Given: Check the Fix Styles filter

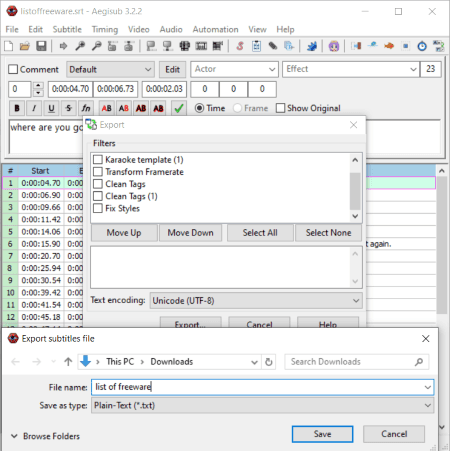Looking at the screenshot, I should pos(98,208).
